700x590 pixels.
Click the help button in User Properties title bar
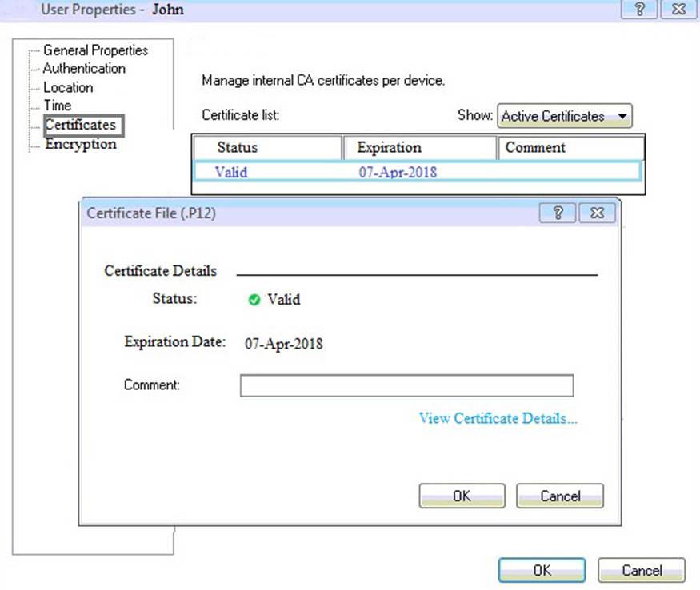(x=639, y=10)
